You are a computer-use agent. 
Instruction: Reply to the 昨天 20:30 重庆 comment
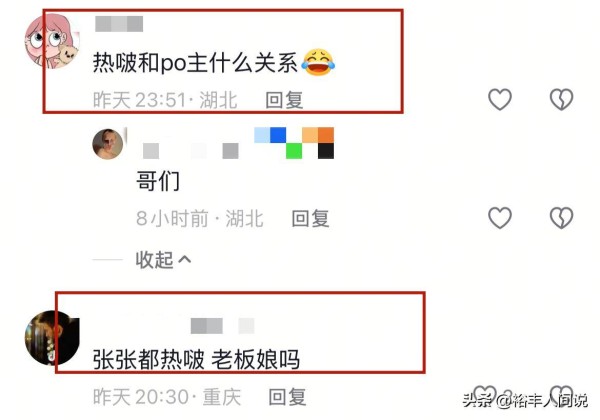coord(287,397)
